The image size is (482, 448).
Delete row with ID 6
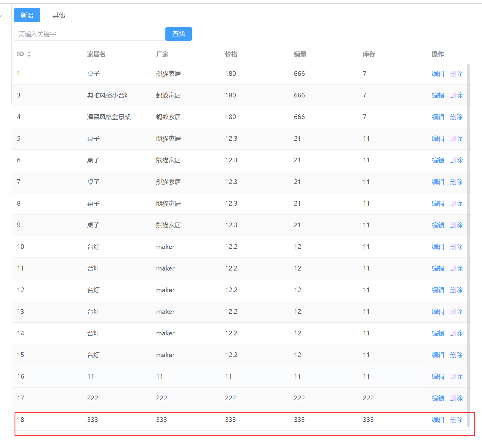point(456,160)
